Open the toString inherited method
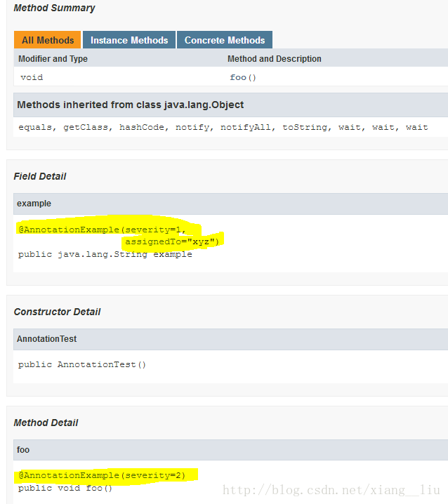 (x=304, y=127)
